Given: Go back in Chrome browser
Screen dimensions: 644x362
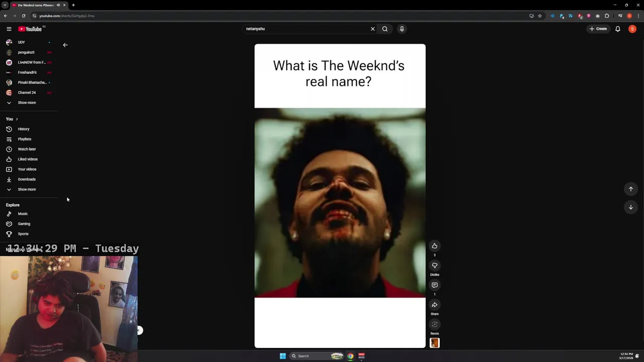Looking at the screenshot, I should coord(6,16).
